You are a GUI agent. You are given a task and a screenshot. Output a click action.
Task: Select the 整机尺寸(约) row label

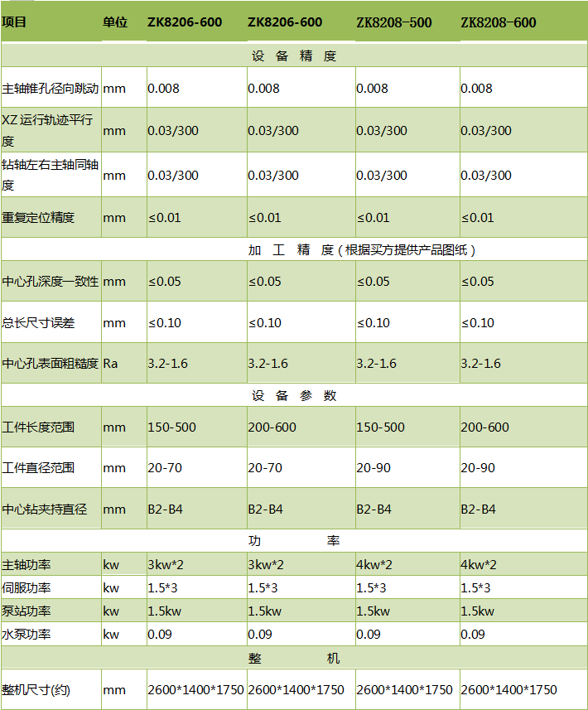pos(36,689)
